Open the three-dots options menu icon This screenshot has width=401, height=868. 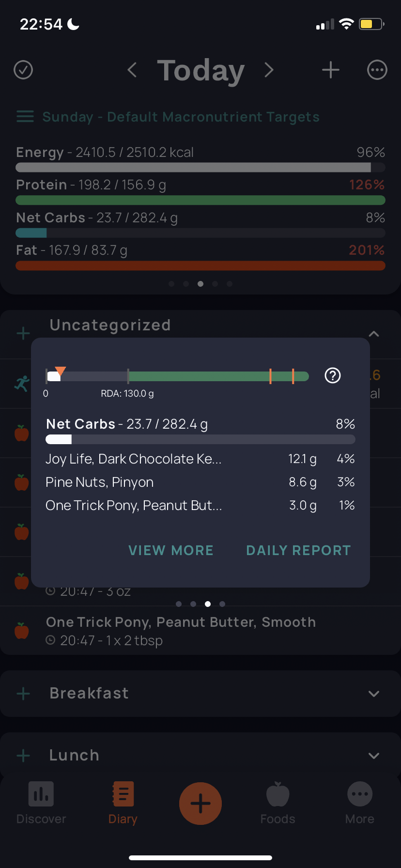pyautogui.click(x=377, y=70)
